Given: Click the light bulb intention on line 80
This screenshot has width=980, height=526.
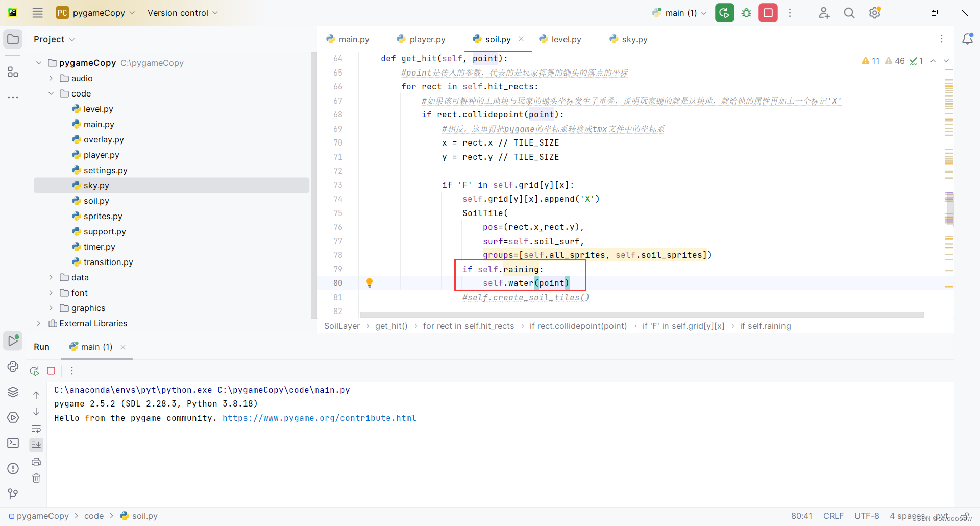Looking at the screenshot, I should pos(370,283).
